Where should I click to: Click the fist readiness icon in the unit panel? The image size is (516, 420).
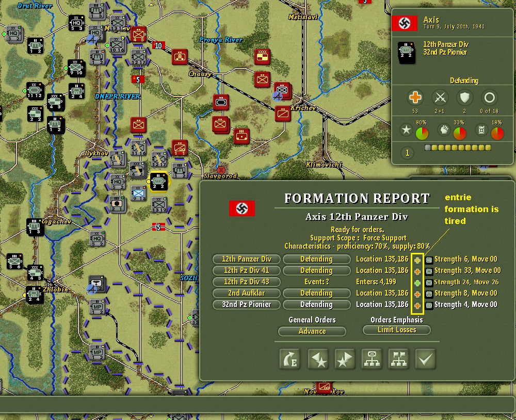tap(444, 130)
